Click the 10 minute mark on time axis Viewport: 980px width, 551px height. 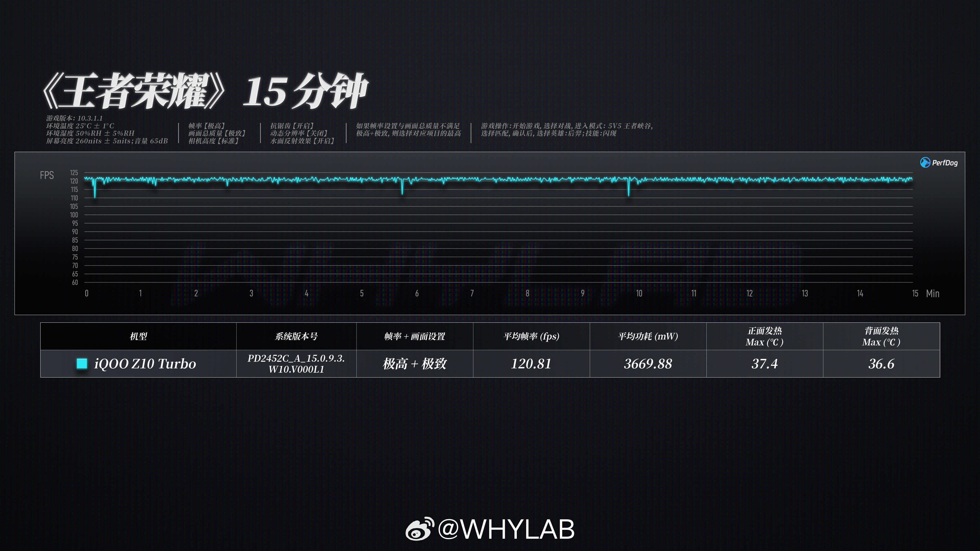(639, 294)
